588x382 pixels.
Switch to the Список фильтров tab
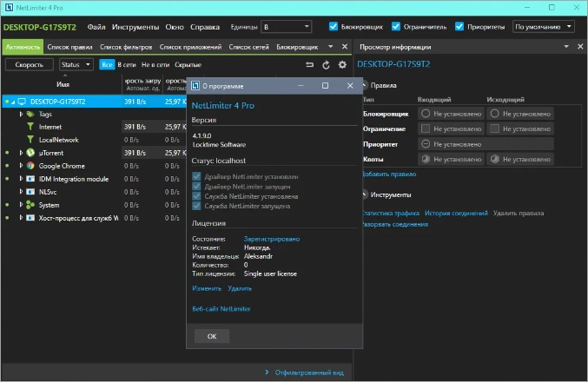pyautogui.click(x=126, y=47)
